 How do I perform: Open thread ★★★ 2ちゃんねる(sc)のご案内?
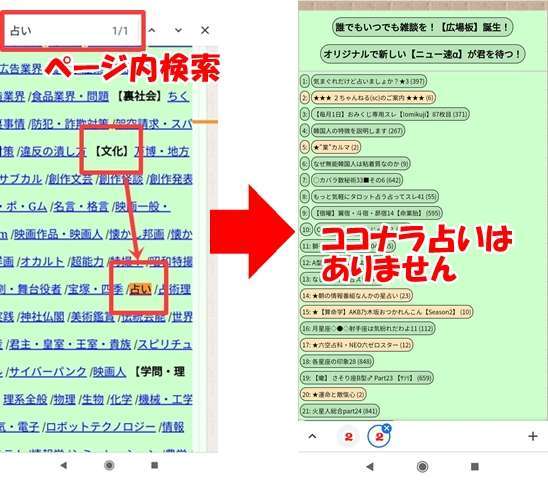point(373,98)
